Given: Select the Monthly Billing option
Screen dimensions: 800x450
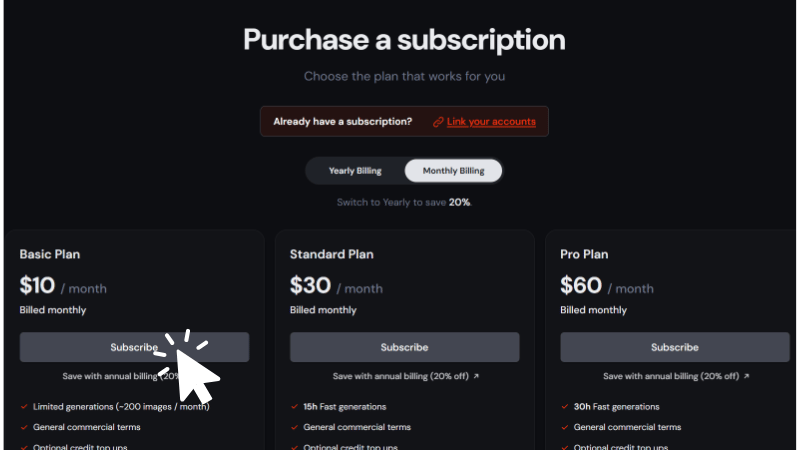Looking at the screenshot, I should point(453,171).
